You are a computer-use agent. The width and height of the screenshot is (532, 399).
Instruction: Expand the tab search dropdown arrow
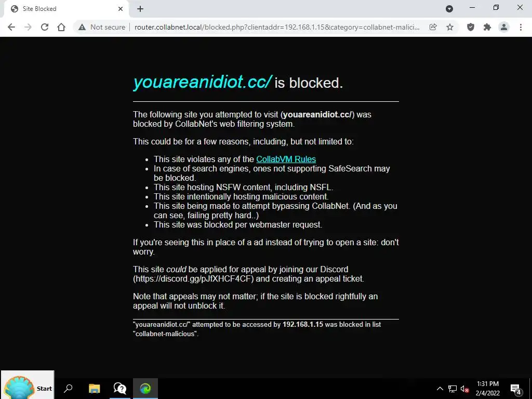[449, 9]
